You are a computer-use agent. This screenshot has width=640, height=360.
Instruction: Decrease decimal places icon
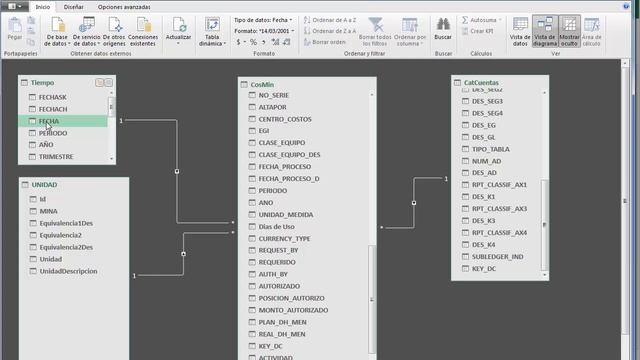[287, 42]
